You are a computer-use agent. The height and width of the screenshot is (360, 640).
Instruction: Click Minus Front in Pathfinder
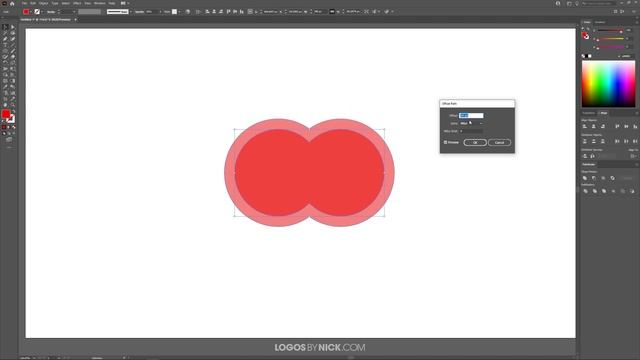point(594,178)
